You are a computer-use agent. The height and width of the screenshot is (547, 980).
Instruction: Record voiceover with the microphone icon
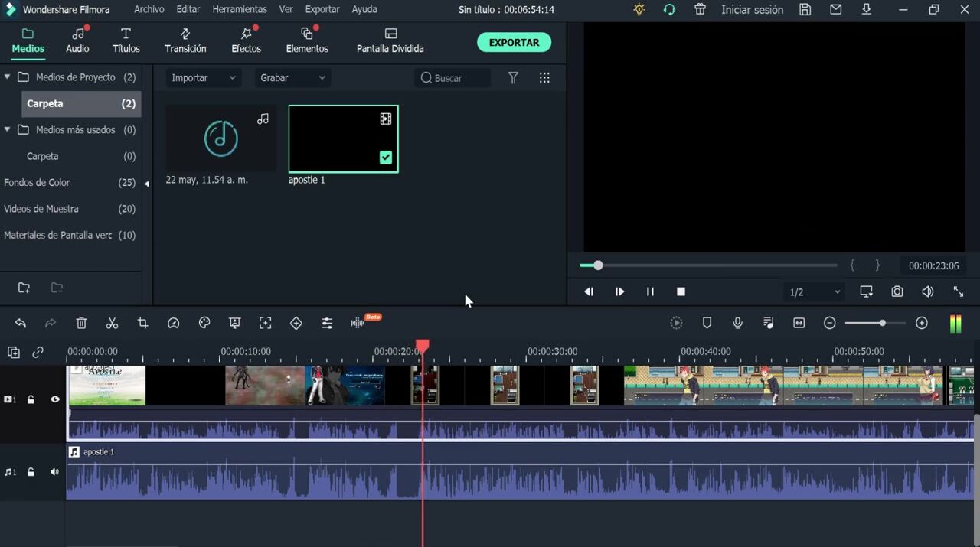point(737,323)
